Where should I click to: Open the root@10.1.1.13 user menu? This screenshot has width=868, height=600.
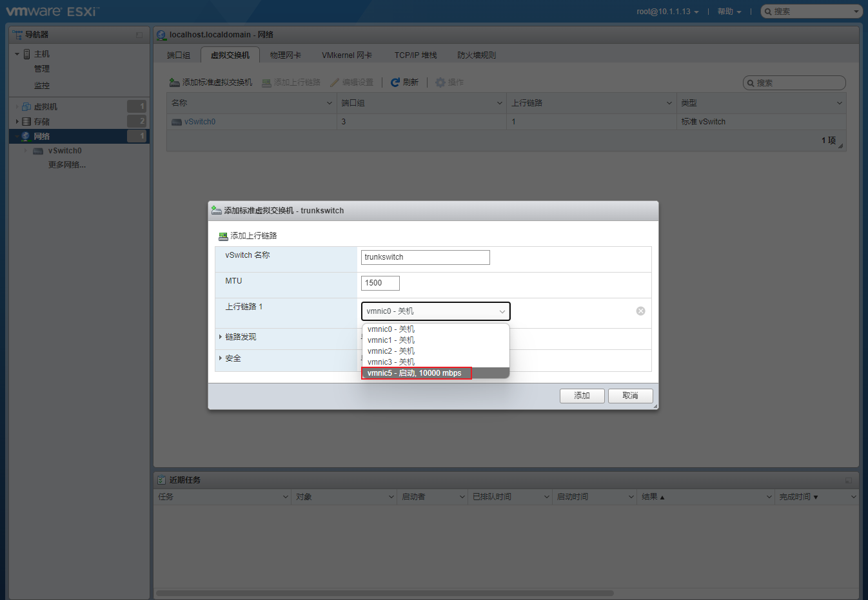pos(667,12)
